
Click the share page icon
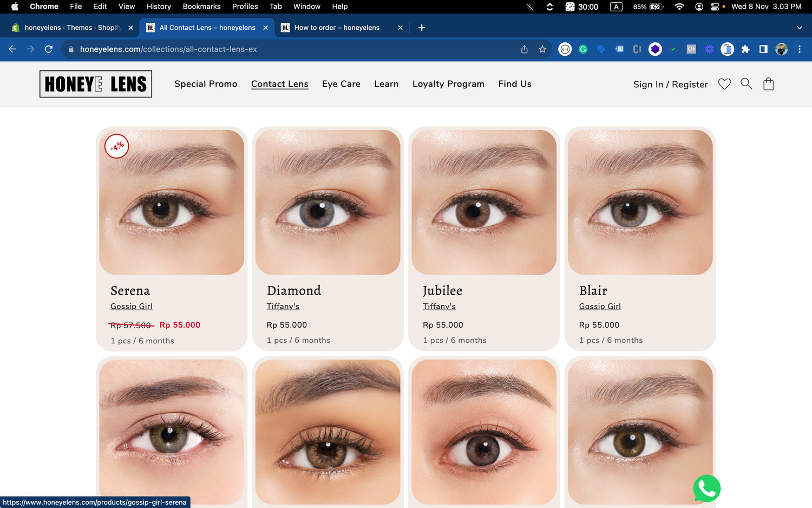[x=524, y=49]
